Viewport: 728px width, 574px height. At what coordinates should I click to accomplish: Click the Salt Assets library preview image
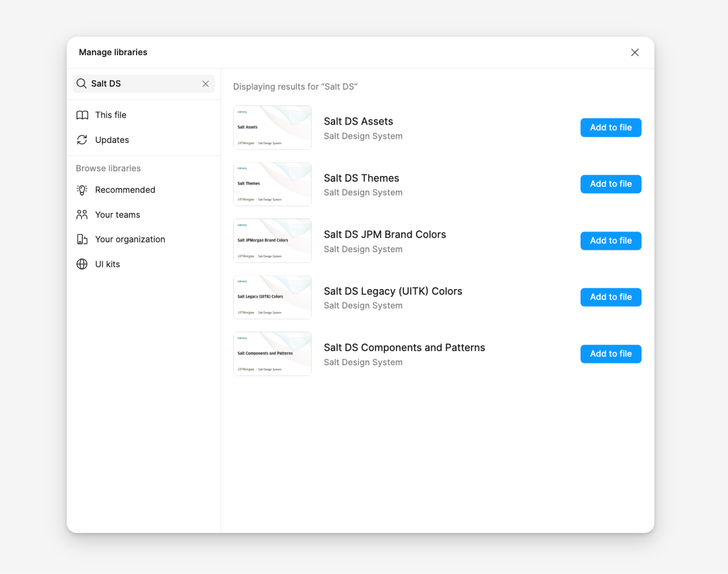tap(272, 128)
